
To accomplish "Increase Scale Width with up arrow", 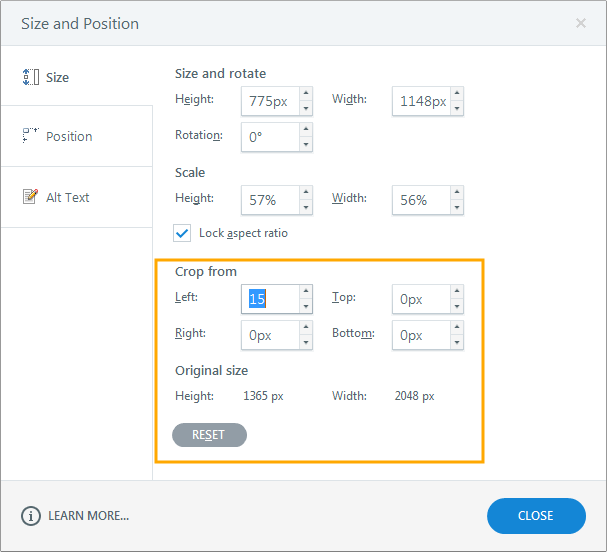I will point(457,192).
